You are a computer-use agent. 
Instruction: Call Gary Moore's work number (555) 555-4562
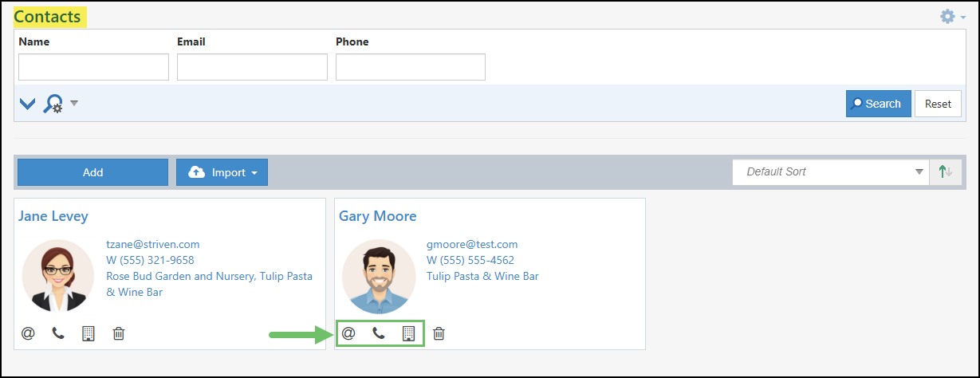(470, 260)
